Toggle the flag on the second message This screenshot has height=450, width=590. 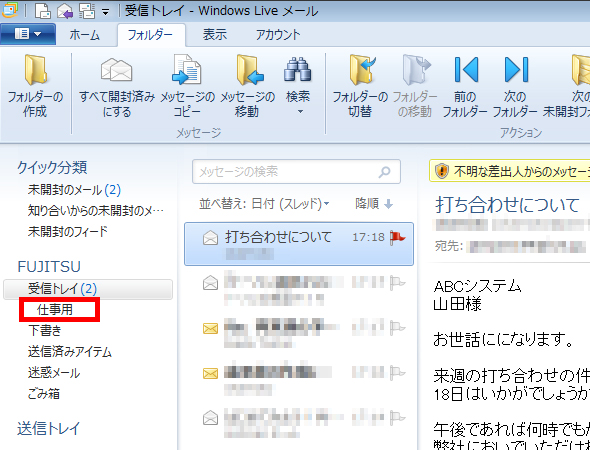click(397, 283)
